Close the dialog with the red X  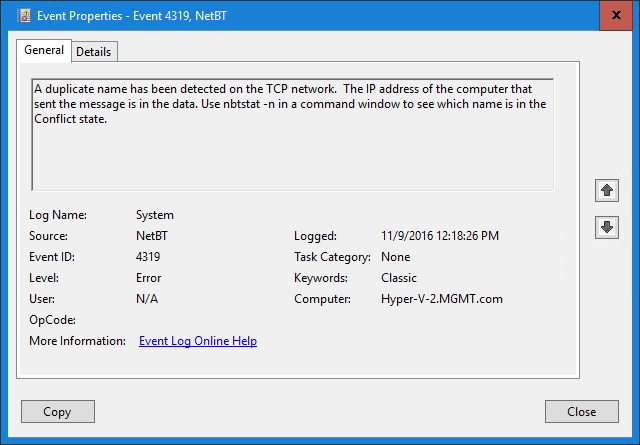(x=614, y=14)
